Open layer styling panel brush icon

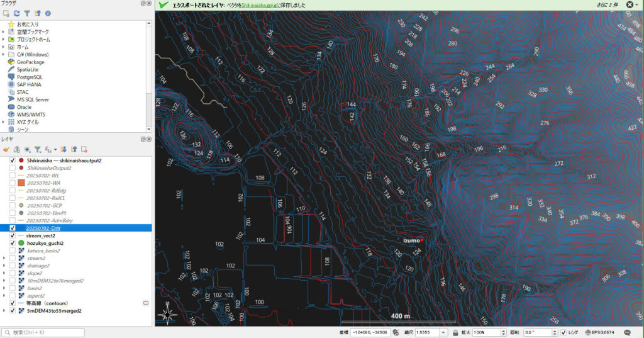6,149
